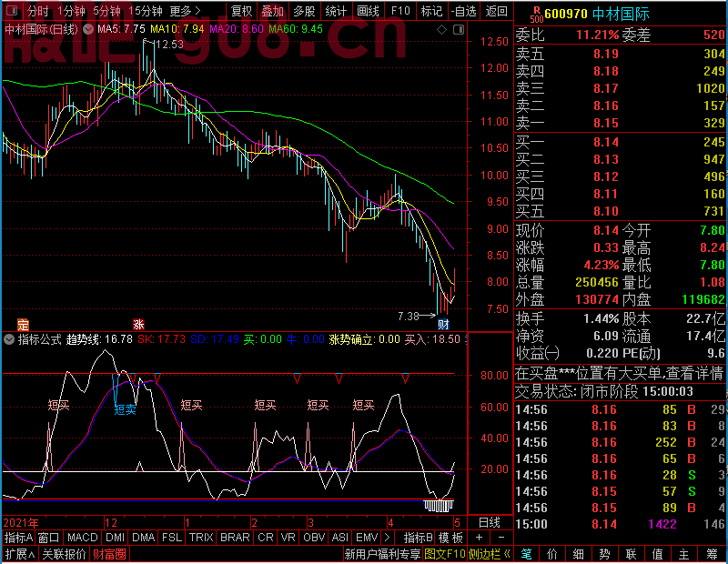This screenshot has width=728, height=564.
Task: Select the TRIX indicator
Action: point(201,538)
